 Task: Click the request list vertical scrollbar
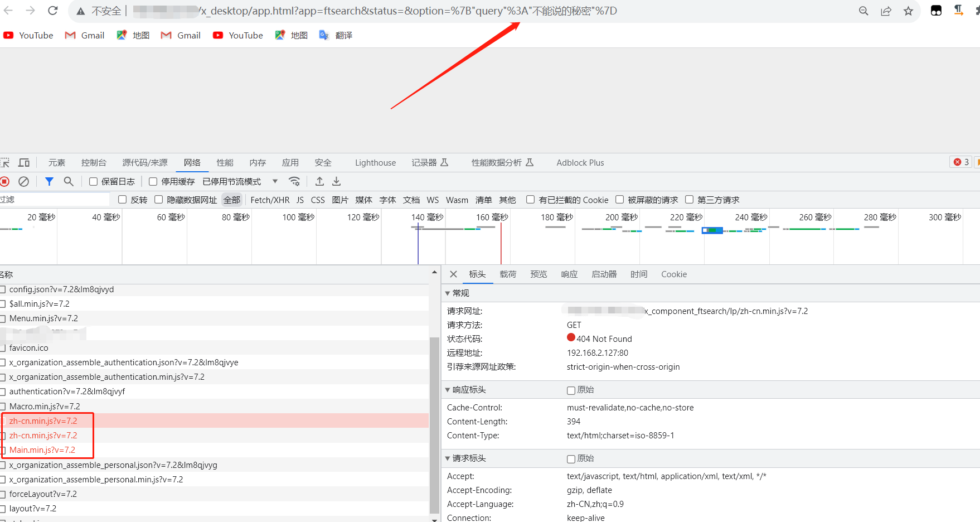point(434,424)
